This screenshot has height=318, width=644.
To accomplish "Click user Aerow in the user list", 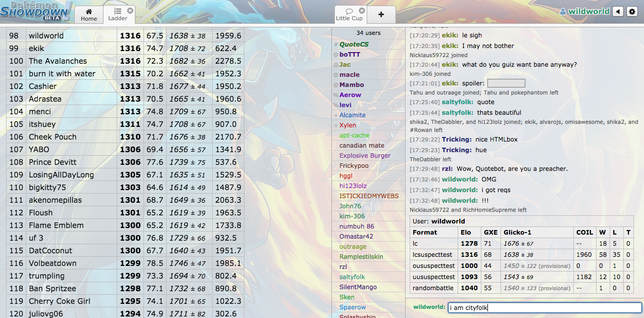I will [350, 95].
